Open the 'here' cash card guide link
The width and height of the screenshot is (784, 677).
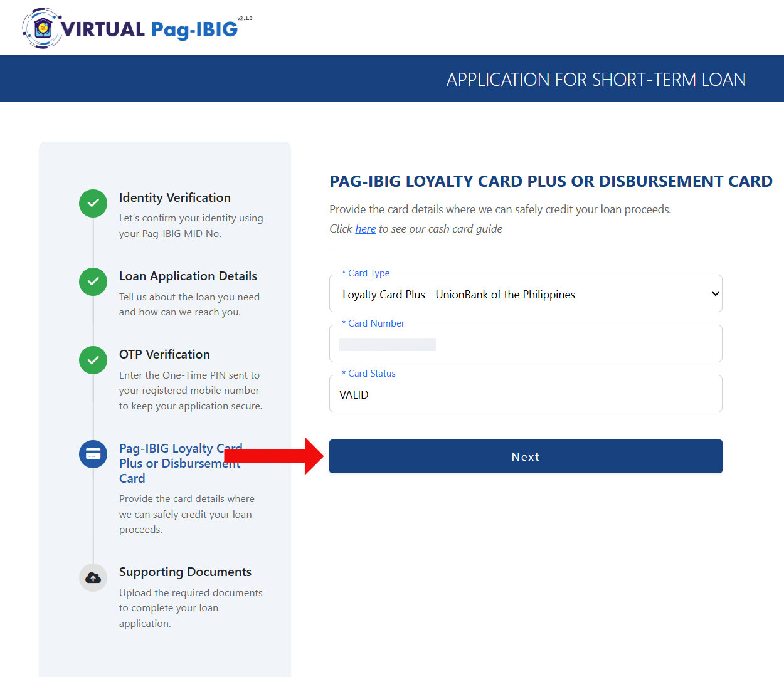pyautogui.click(x=366, y=229)
